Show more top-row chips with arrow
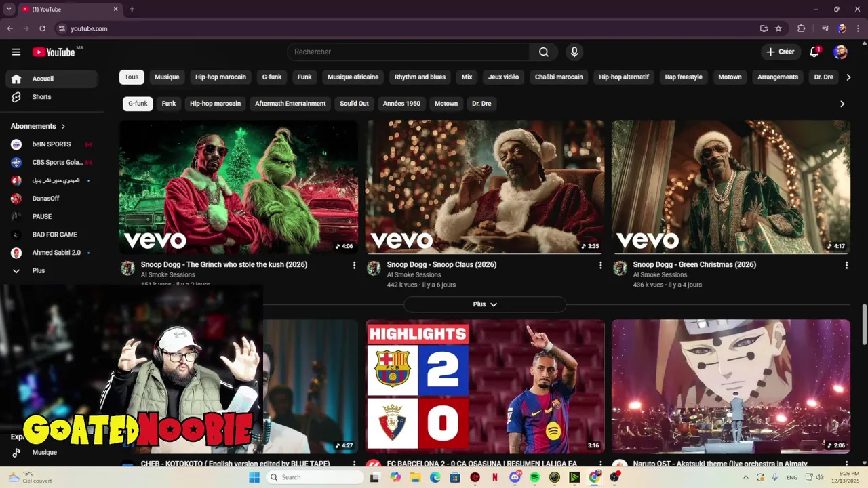 click(x=848, y=77)
